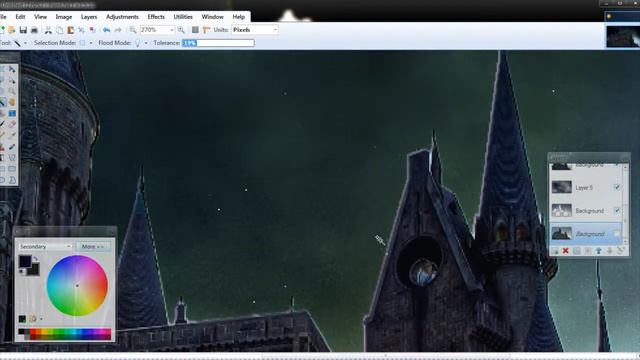Open the palette options dropdown arrow
This screenshot has width=640, height=360.
pos(41,319)
